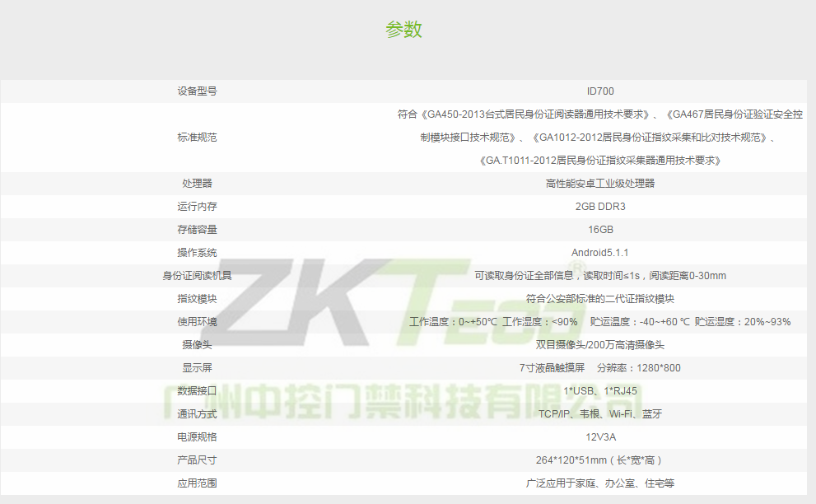
Task: Click the 处理器 row label
Action: pos(197,184)
